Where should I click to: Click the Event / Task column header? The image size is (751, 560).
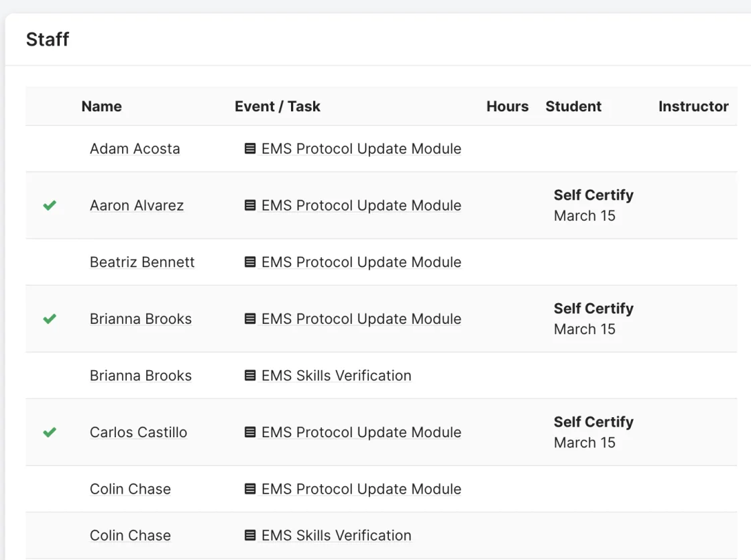pyautogui.click(x=278, y=107)
